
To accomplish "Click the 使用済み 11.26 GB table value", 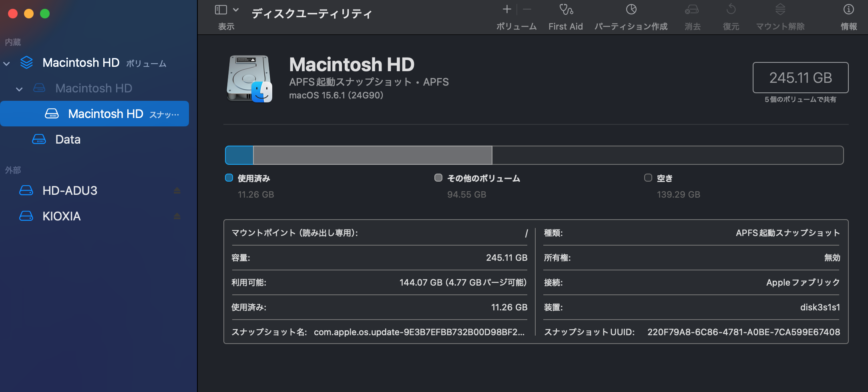I will pos(509,307).
